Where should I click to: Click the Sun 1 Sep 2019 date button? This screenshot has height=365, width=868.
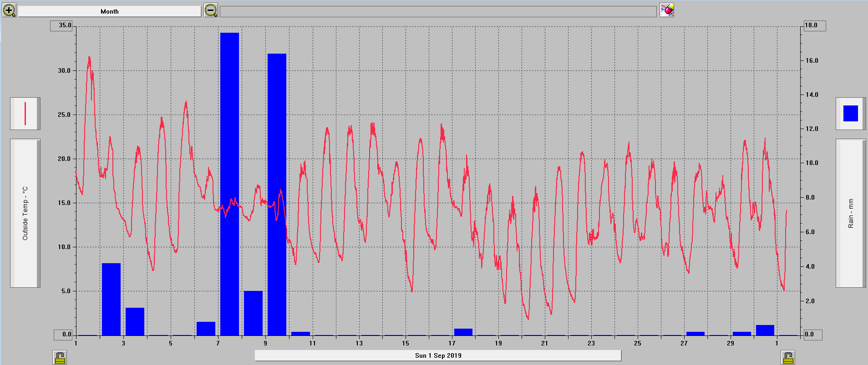[x=438, y=355]
